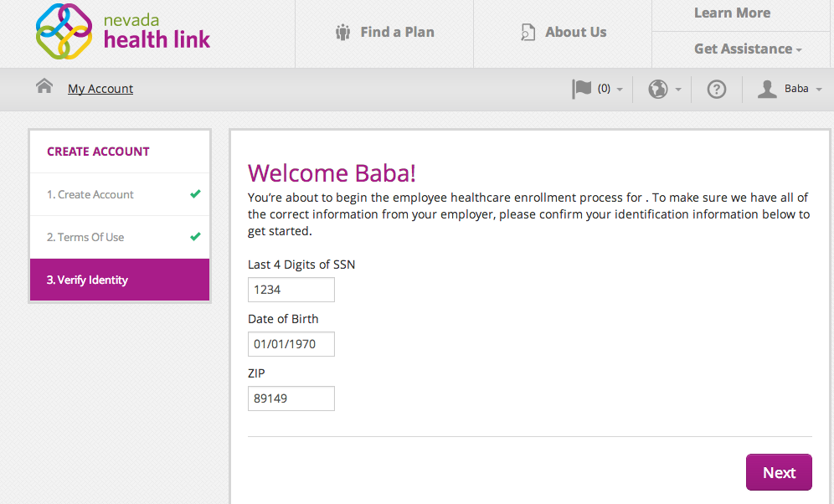Select Find a Plan in navigation

(x=397, y=33)
